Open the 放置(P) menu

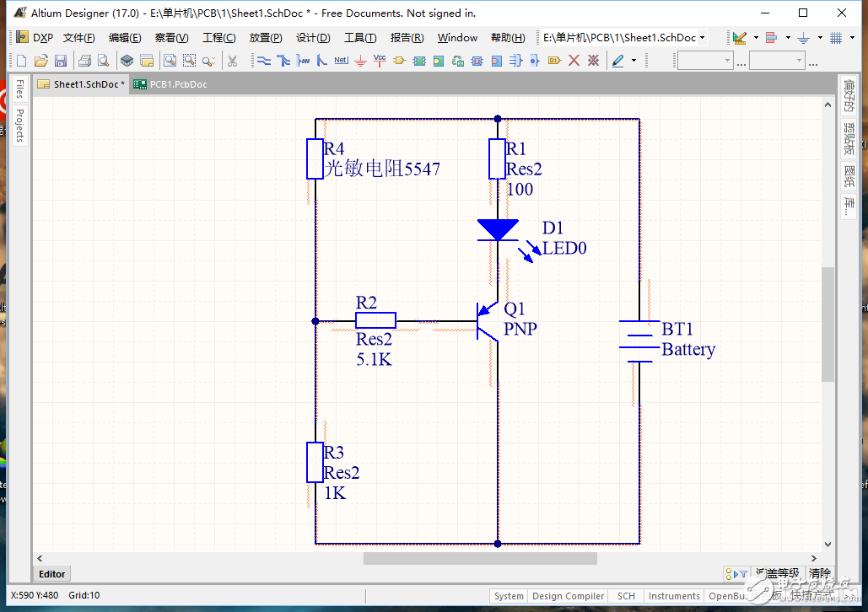pyautogui.click(x=265, y=38)
